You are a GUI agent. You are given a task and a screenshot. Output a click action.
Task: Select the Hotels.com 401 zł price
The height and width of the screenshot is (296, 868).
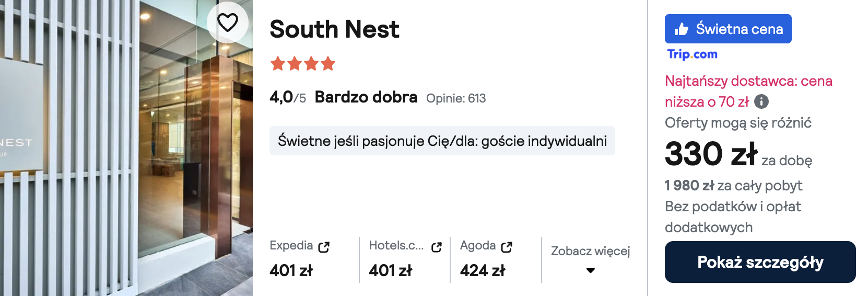pyautogui.click(x=390, y=270)
